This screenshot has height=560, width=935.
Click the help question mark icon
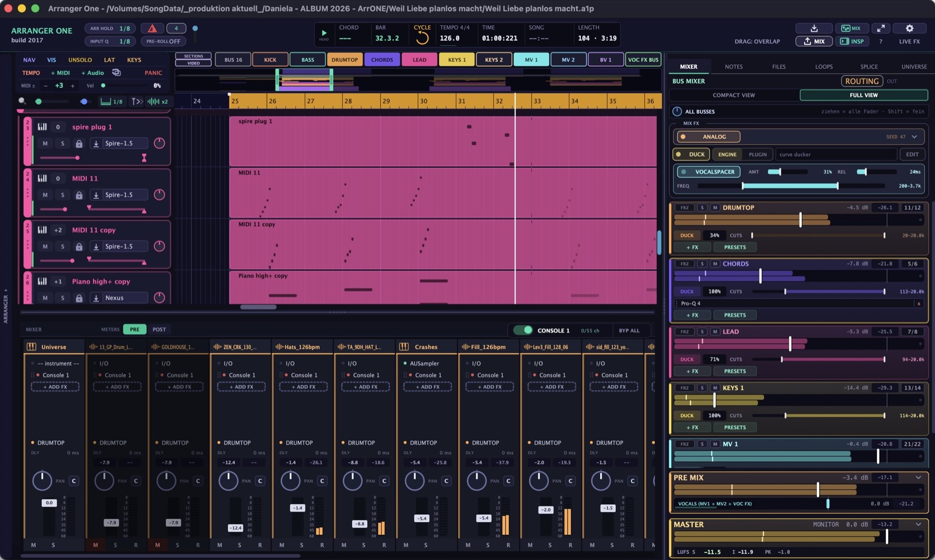tap(880, 41)
